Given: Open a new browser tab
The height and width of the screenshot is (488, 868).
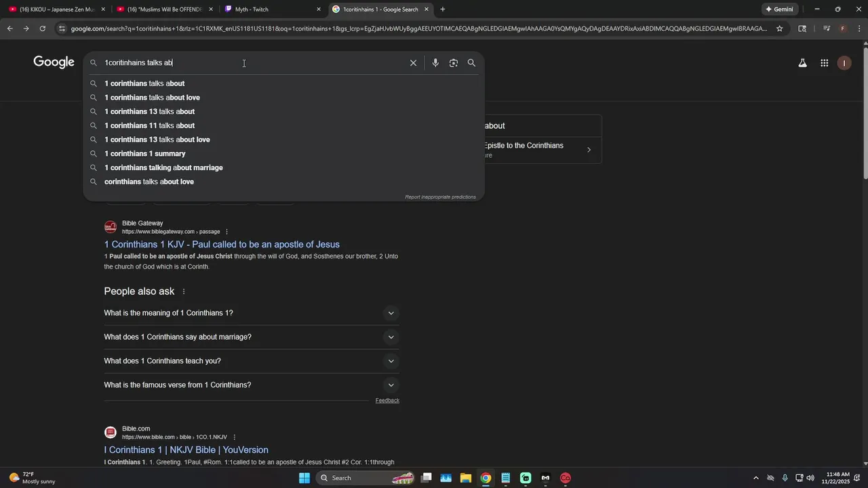Looking at the screenshot, I should point(443,9).
